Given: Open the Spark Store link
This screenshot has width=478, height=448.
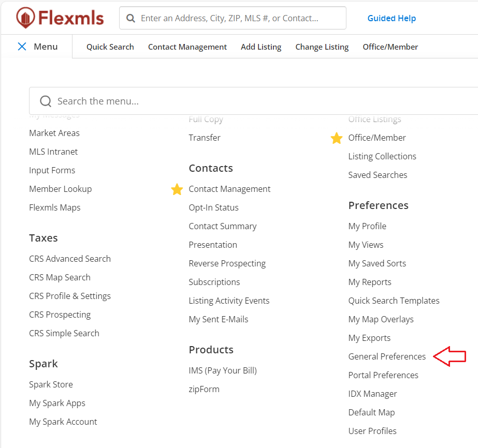Looking at the screenshot, I should click(x=51, y=384).
